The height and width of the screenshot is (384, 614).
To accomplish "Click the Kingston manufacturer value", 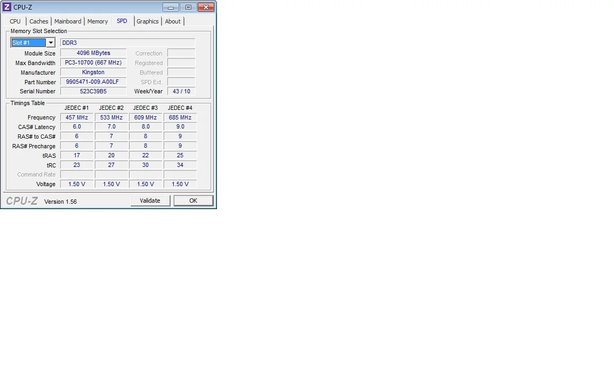I will pos(93,72).
